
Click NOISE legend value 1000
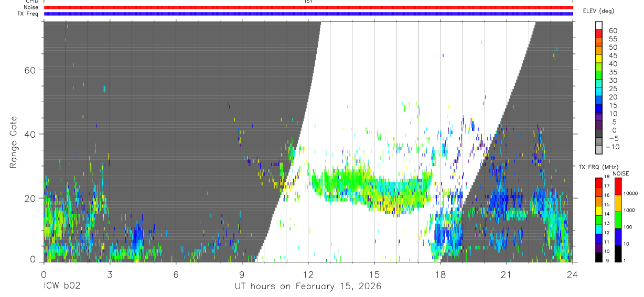point(629,210)
